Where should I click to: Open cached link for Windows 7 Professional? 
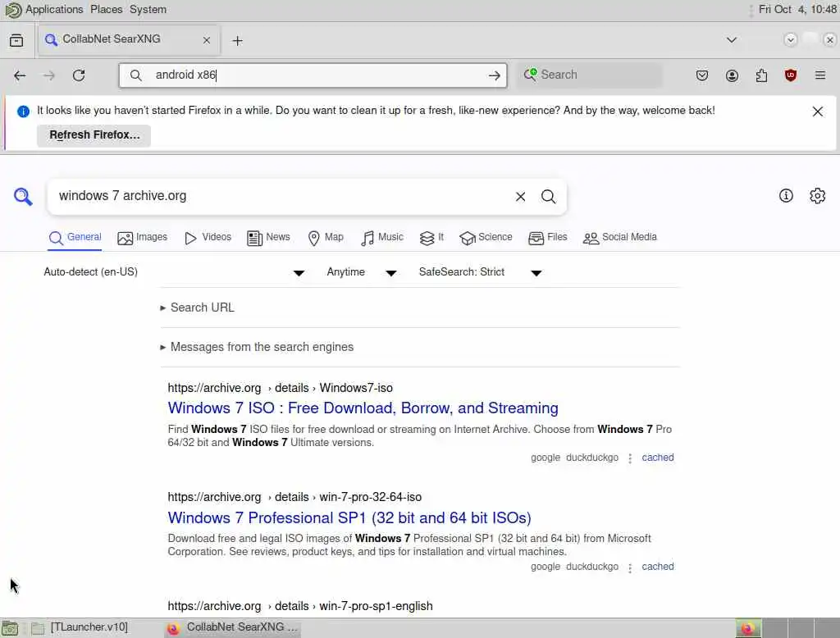657,567
